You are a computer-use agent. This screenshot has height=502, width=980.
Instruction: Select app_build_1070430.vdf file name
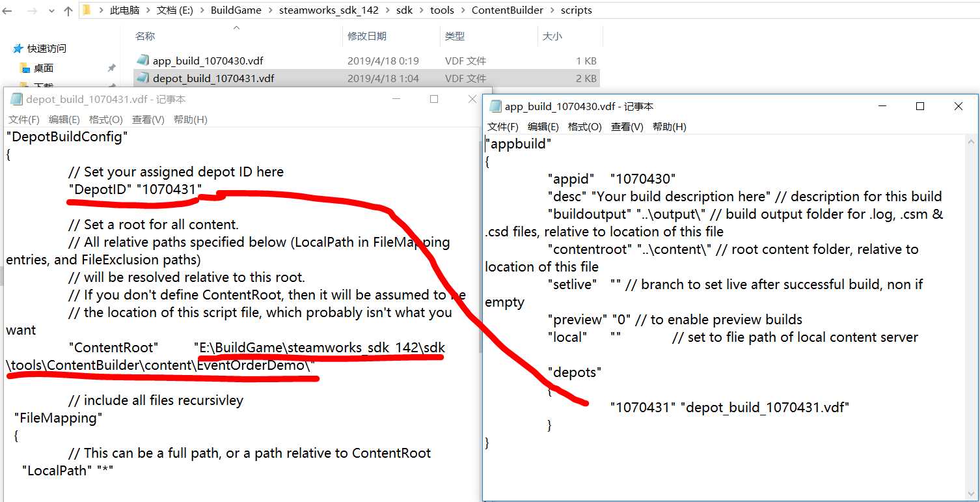[x=208, y=61]
